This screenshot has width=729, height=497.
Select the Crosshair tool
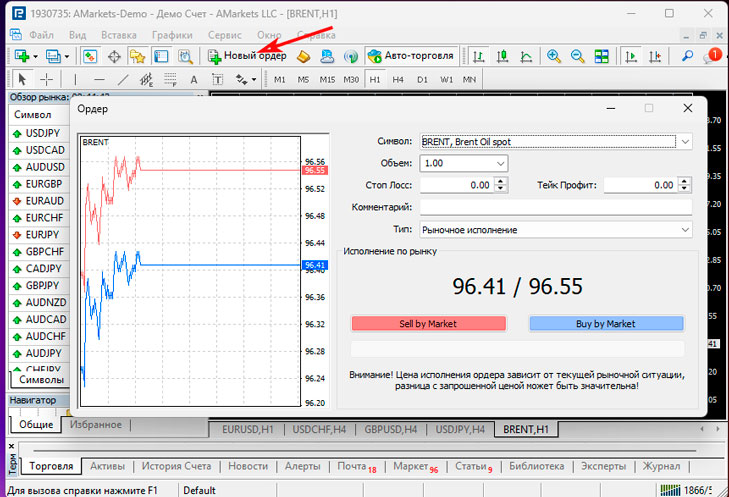coord(47,79)
